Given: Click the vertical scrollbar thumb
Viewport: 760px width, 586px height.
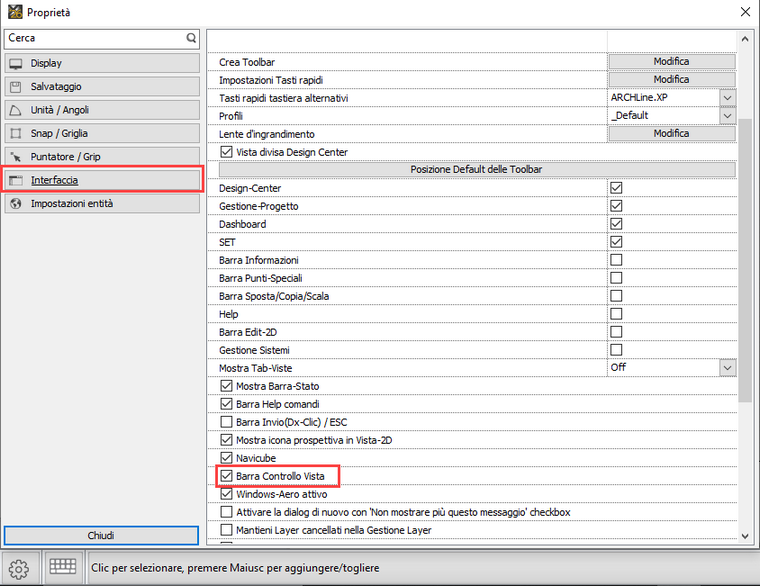Looking at the screenshot, I should [745, 260].
